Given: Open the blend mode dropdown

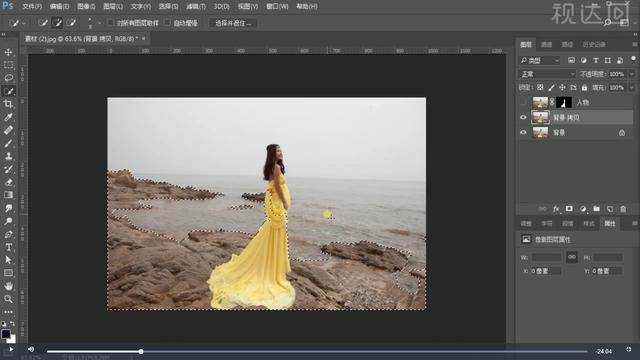Looking at the screenshot, I should 547,74.
